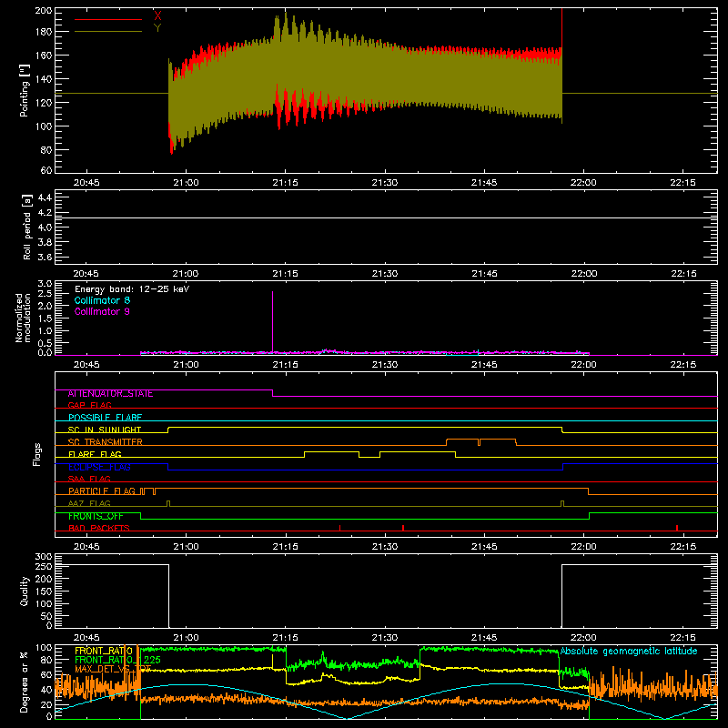Click "21:00" under the Quality panel
The width and height of the screenshot is (728, 728).
(x=186, y=638)
